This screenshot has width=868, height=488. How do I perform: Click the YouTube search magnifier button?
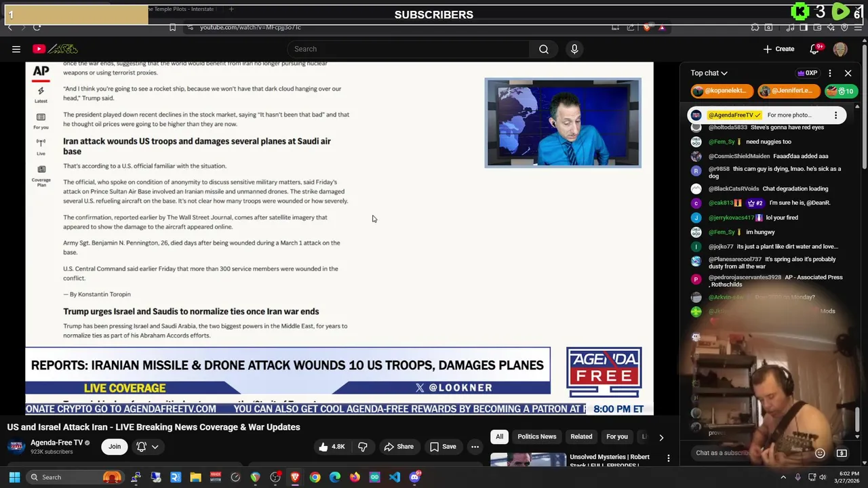pyautogui.click(x=544, y=49)
